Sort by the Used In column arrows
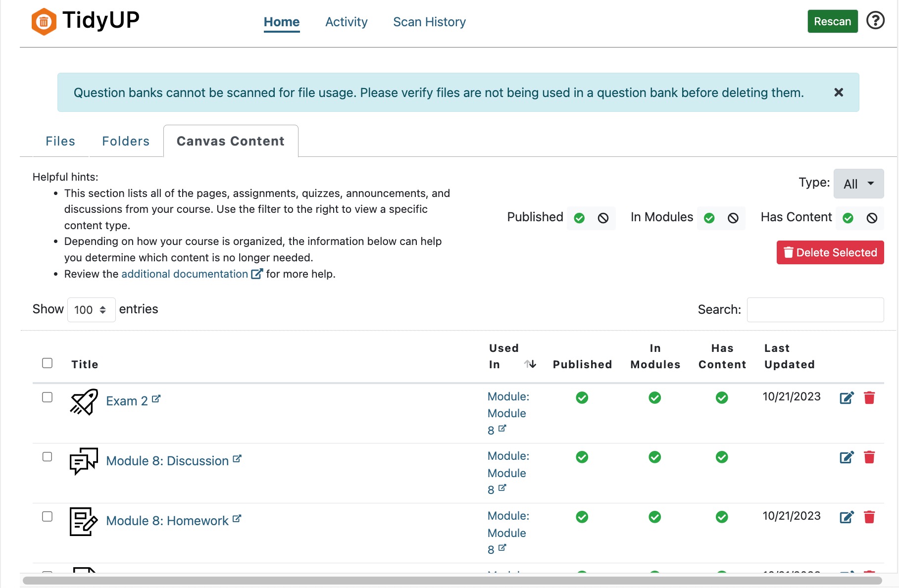 pyautogui.click(x=530, y=364)
